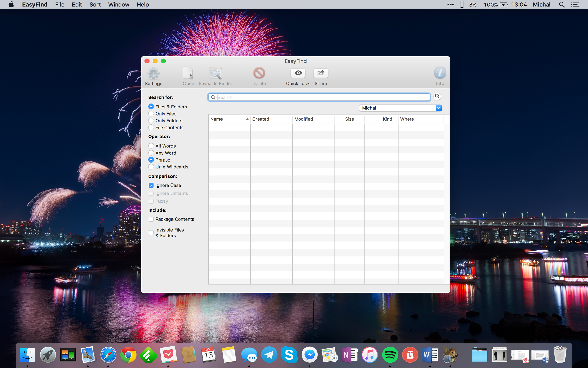Enable the Package Contents checkbox
The height and width of the screenshot is (368, 588).
coord(151,219)
